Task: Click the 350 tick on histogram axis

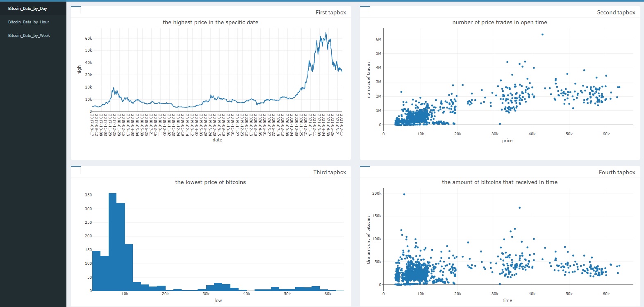Action: 89,195
